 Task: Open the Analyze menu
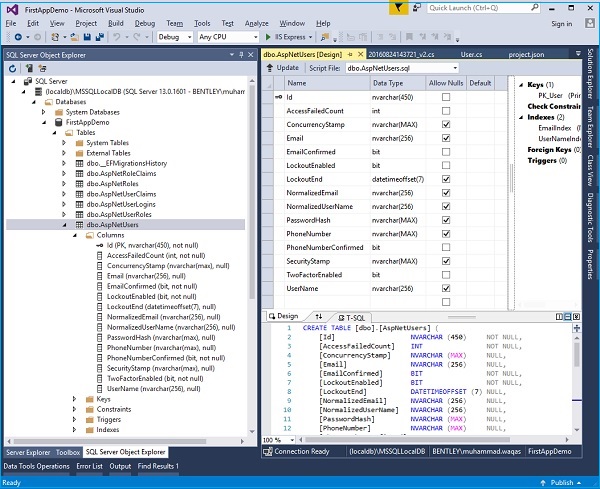pos(256,22)
